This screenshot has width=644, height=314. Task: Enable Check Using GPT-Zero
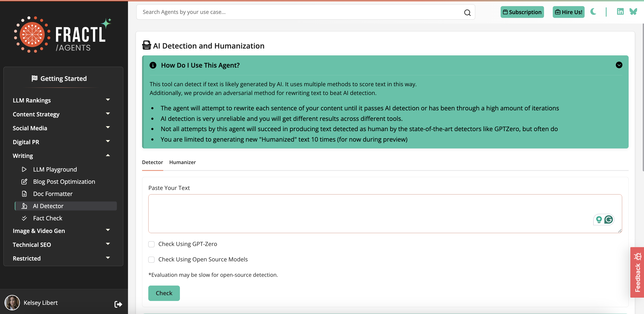click(151, 244)
